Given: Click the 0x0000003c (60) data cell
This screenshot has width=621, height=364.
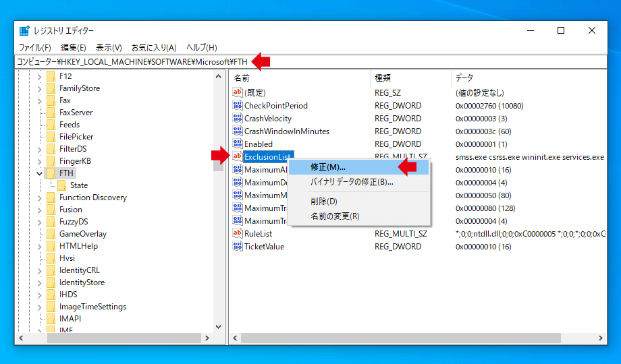Looking at the screenshot, I should pos(483,131).
